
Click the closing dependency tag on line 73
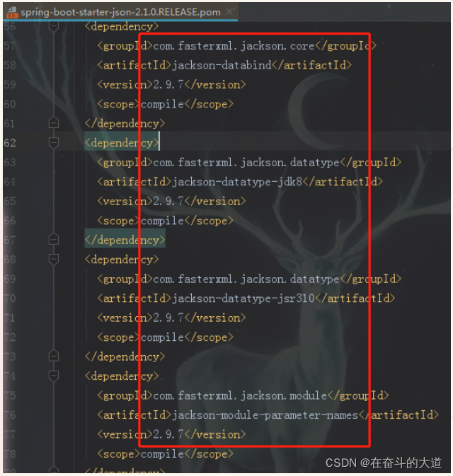[125, 356]
